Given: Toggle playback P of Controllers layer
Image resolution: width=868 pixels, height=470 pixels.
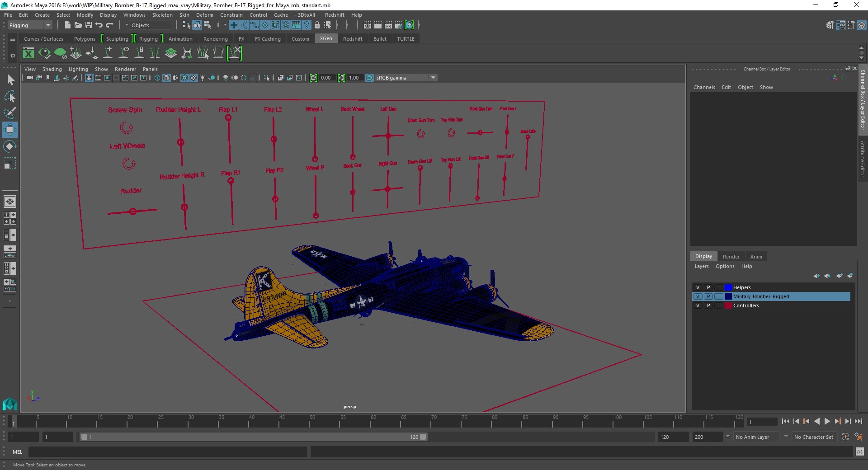Looking at the screenshot, I should pyautogui.click(x=708, y=305).
